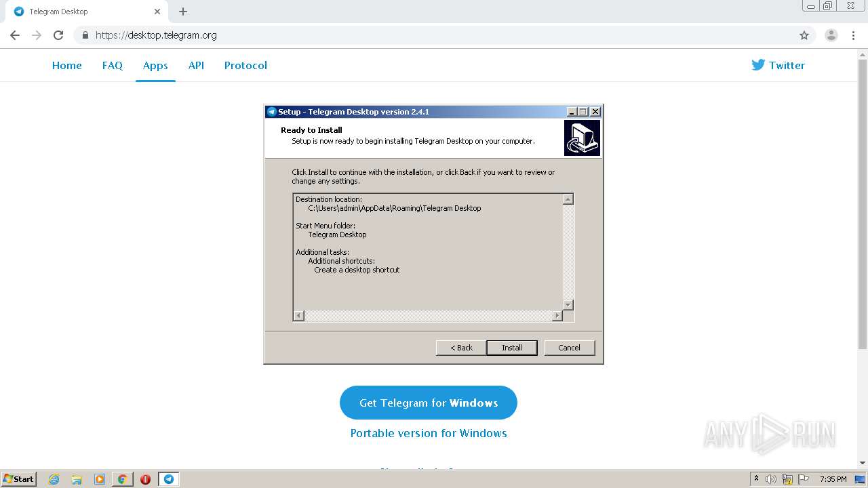The height and width of the screenshot is (488, 868).
Task: Click the summary box scroll down arrow
Action: (568, 305)
